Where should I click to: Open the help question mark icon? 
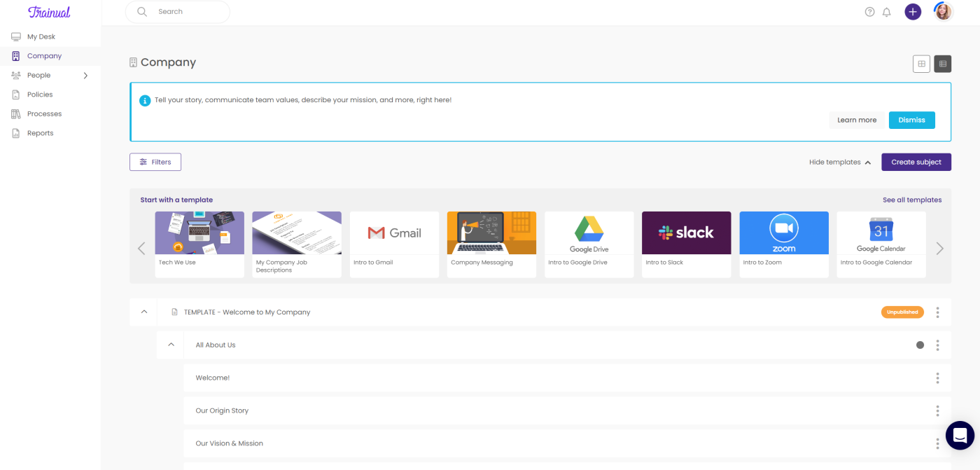click(869, 12)
